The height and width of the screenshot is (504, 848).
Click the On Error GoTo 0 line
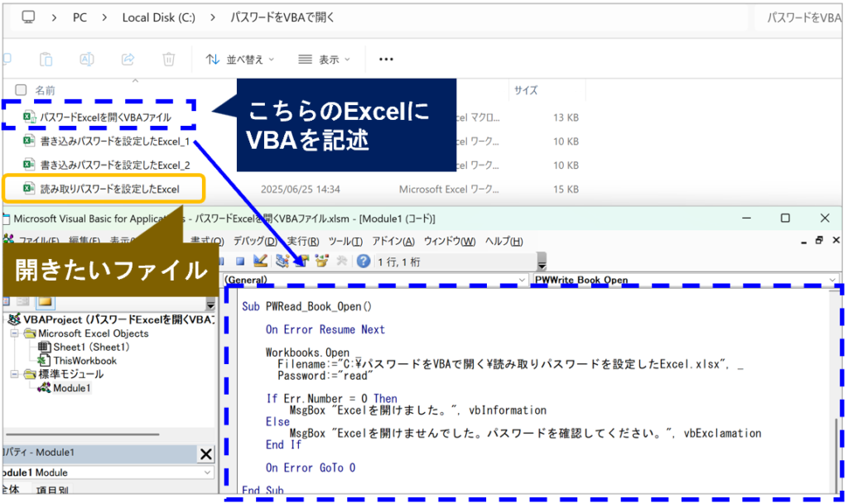pos(311,468)
